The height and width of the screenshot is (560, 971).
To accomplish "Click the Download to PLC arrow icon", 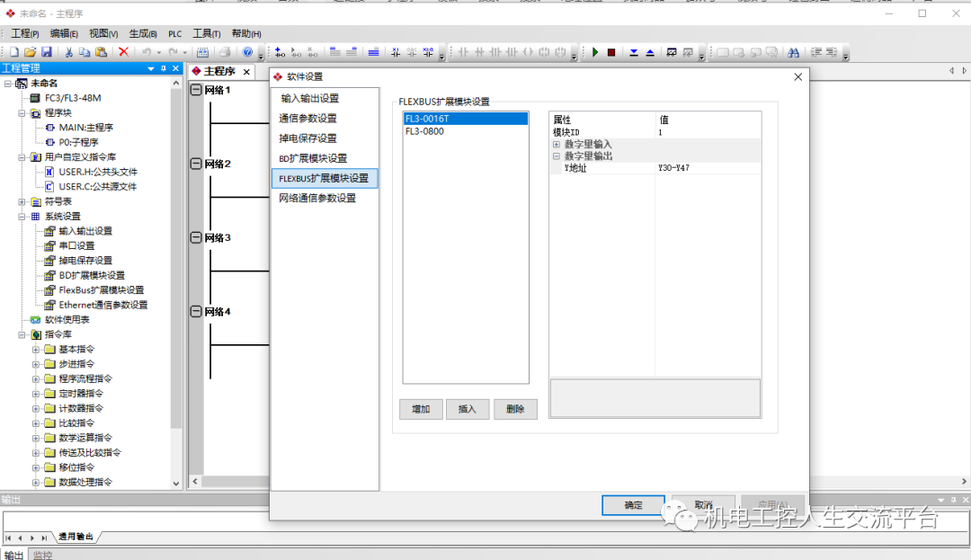I will tap(634, 53).
